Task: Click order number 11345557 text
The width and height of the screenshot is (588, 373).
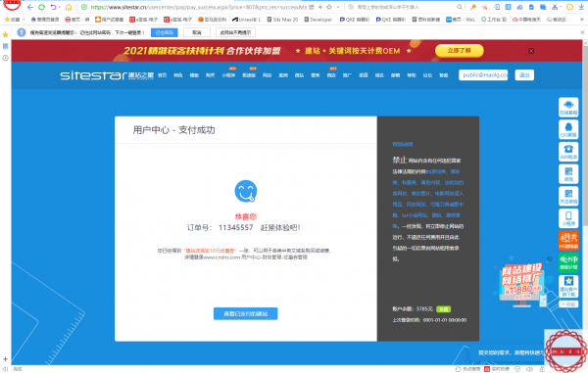Action: pos(235,227)
